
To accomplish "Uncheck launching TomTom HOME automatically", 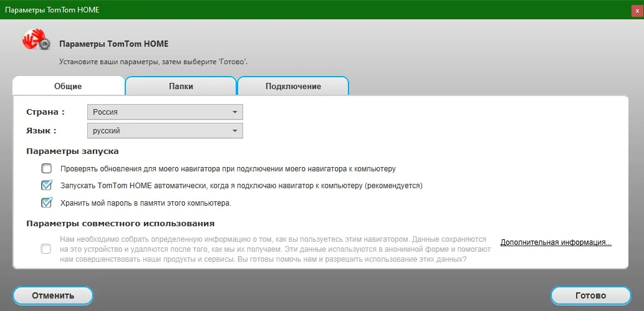I will 46,185.
